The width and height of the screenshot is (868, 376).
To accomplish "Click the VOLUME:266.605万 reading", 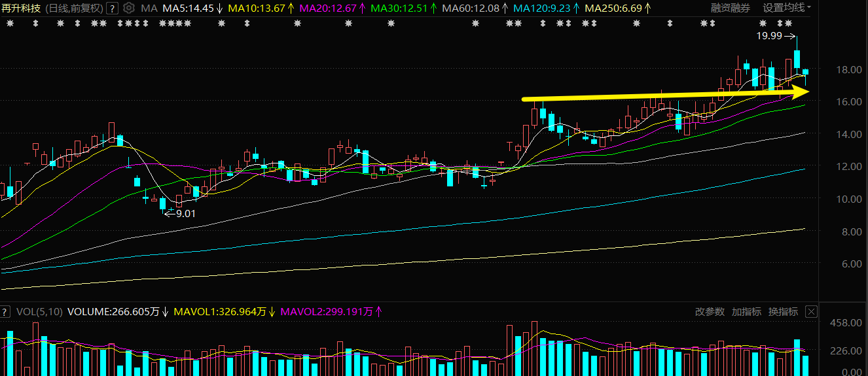I will click(x=113, y=312).
